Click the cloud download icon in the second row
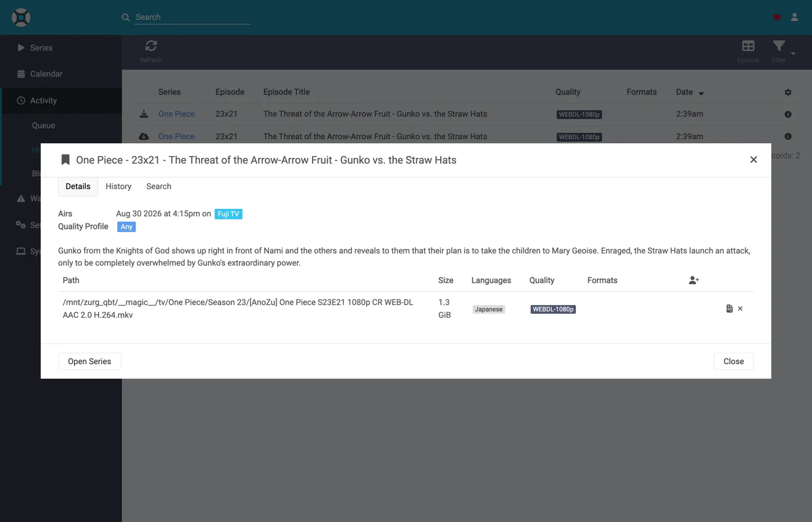The image size is (812, 522). (x=144, y=136)
